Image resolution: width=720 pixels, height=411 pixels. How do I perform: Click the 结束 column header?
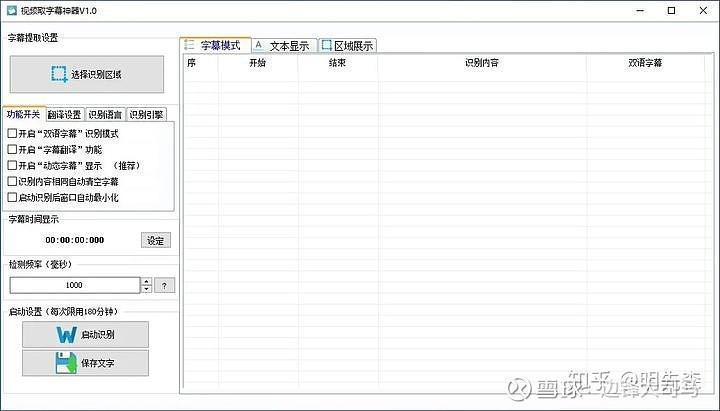pos(337,63)
